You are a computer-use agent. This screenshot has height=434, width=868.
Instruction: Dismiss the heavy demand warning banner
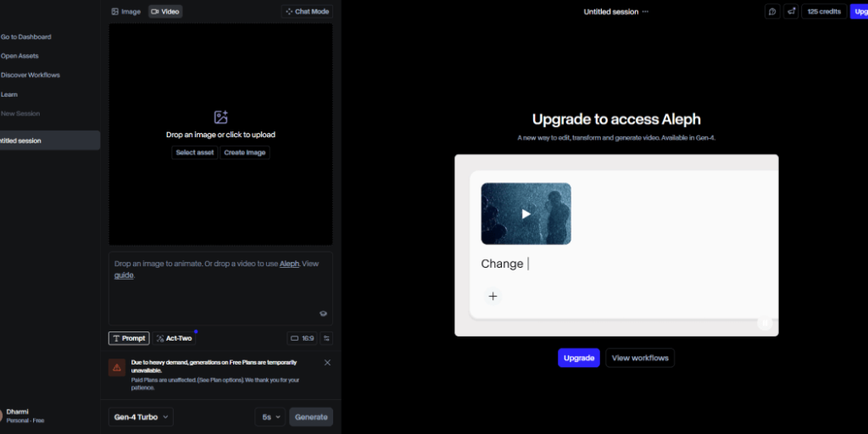[327, 363]
